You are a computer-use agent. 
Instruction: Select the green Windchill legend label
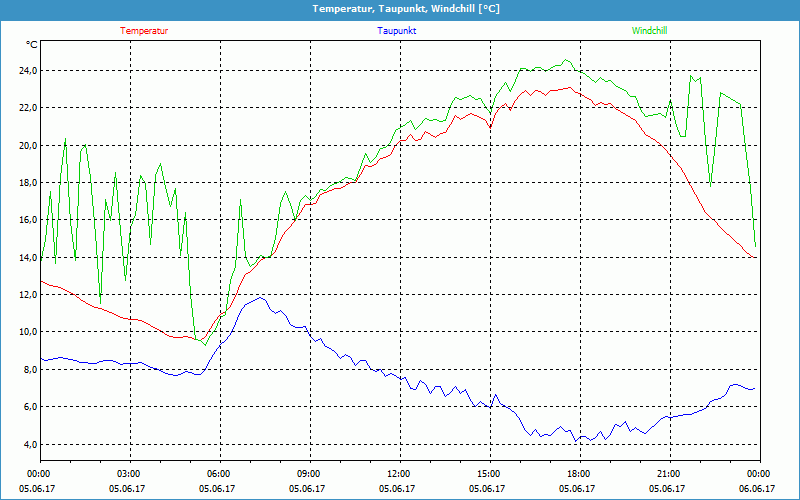649,31
